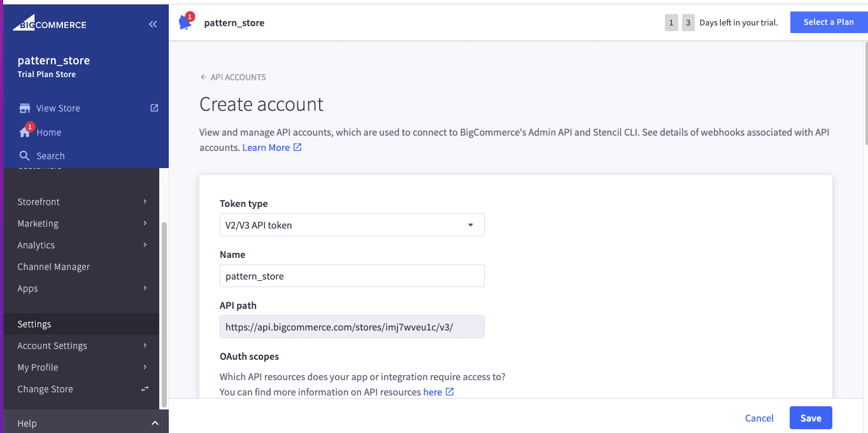Click the Search magnifier icon
868x433 pixels.
pyautogui.click(x=25, y=156)
